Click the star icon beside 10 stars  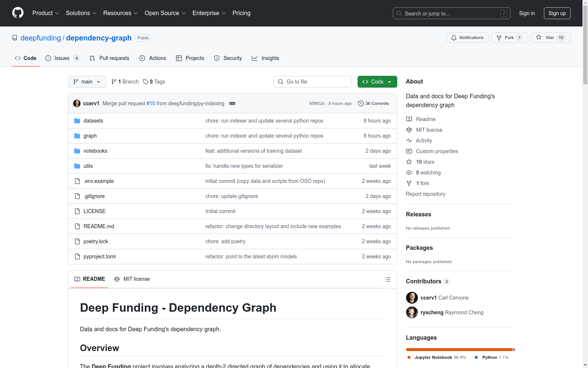[409, 162]
